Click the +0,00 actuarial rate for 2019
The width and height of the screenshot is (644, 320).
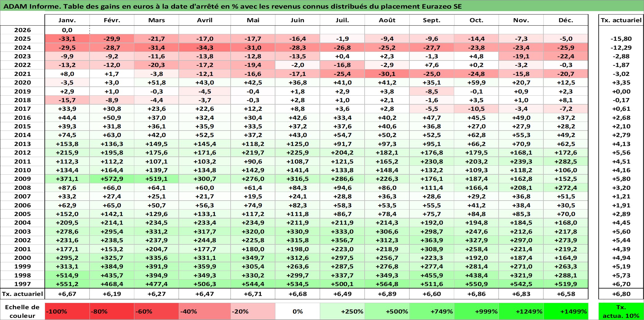tap(621, 91)
